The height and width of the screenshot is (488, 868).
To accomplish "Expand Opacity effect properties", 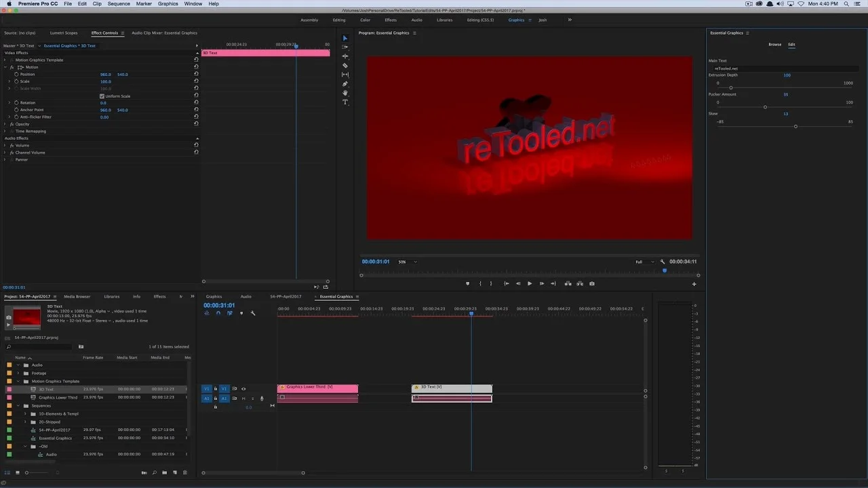I will click(5, 124).
